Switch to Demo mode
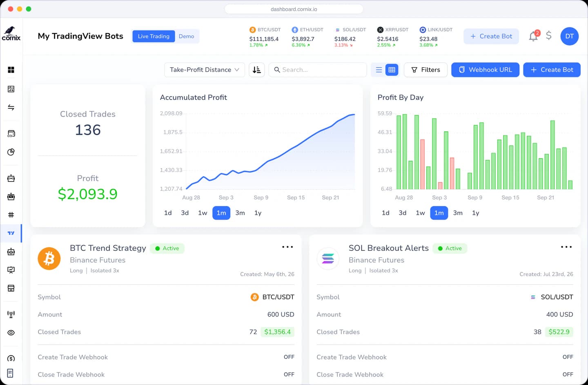The image size is (588, 385). (187, 36)
